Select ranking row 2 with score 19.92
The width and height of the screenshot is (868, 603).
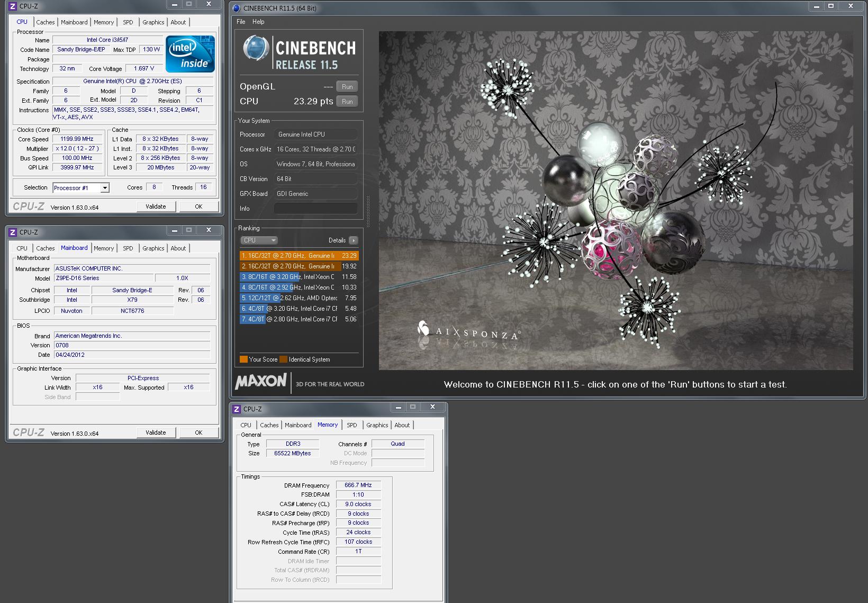(299, 266)
